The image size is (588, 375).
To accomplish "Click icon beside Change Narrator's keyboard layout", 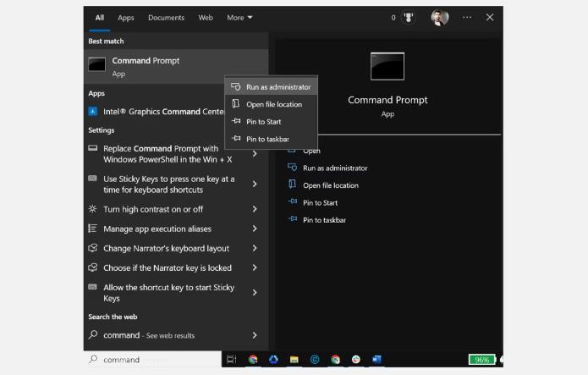I will click(92, 248).
